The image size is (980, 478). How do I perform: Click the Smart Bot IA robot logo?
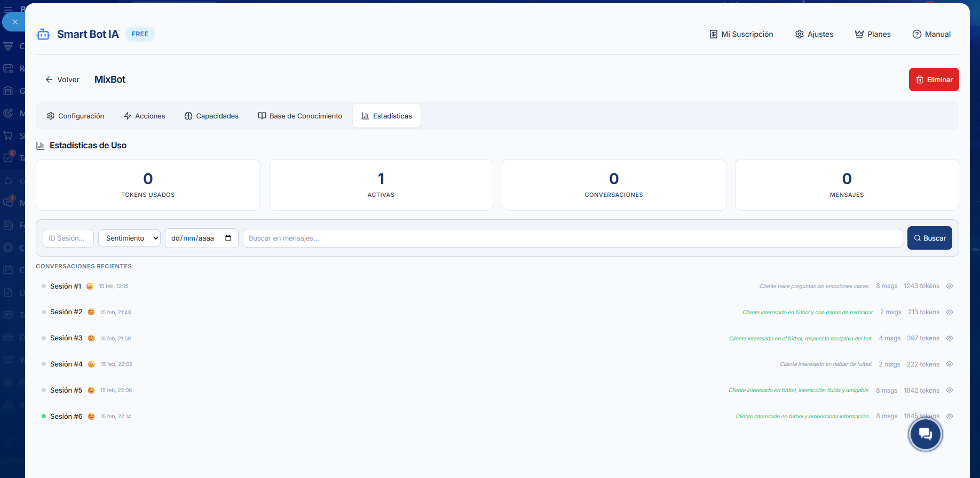pos(43,35)
